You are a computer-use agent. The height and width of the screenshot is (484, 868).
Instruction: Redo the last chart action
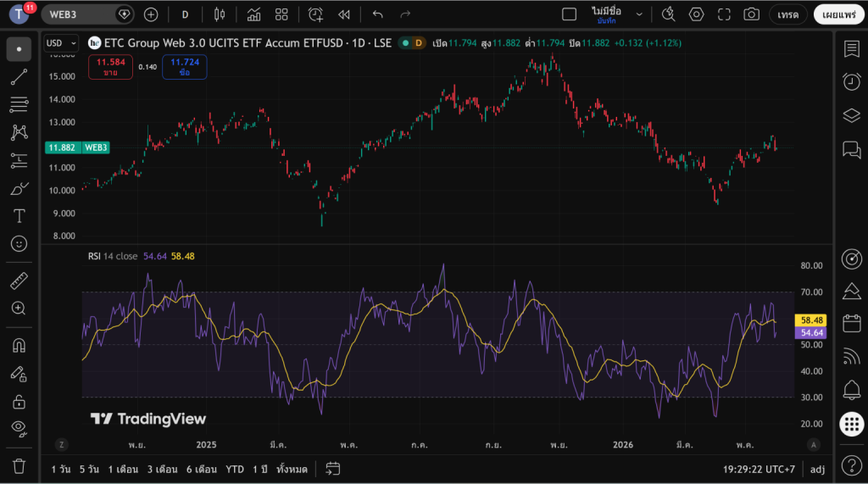coord(405,14)
